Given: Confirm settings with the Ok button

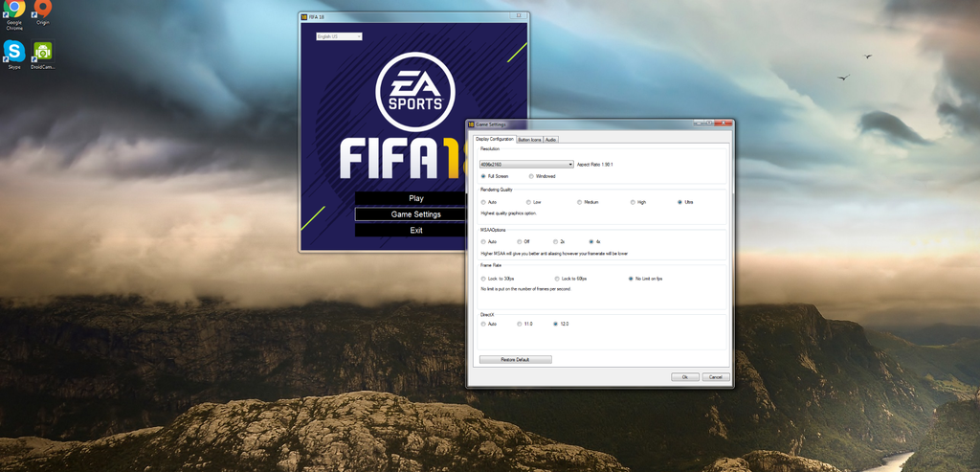Looking at the screenshot, I should pyautogui.click(x=685, y=377).
